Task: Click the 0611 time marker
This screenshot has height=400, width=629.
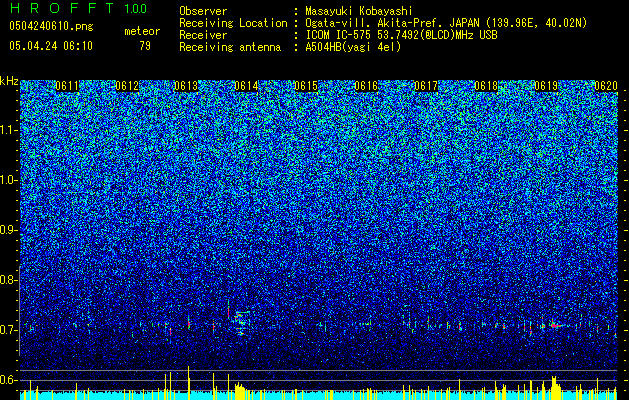Action: point(67,86)
